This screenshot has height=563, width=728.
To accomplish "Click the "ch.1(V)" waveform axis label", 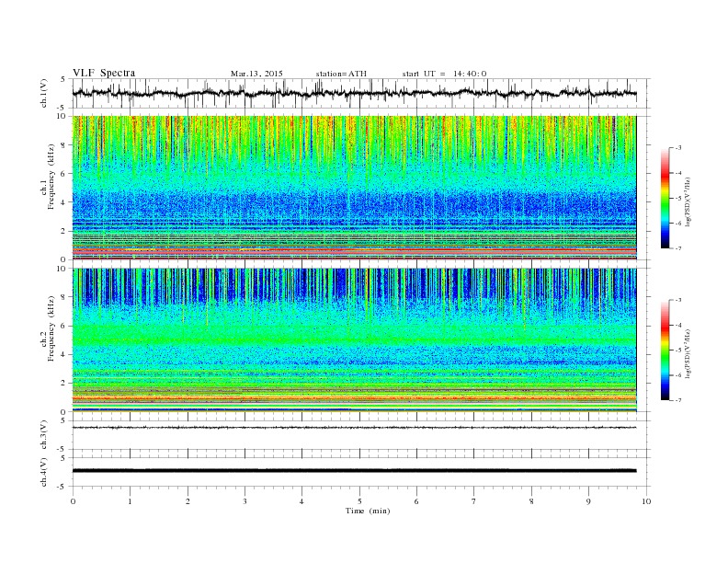I will 44,93.
